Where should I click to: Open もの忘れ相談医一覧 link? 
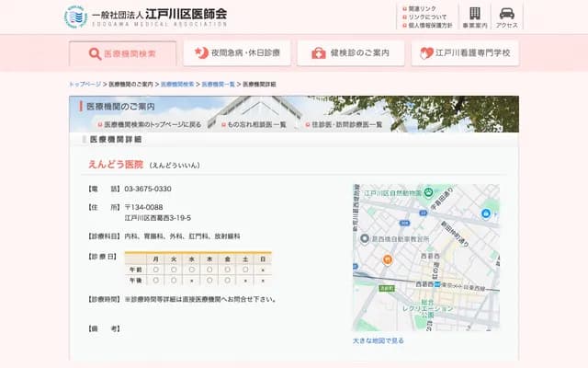click(256, 124)
